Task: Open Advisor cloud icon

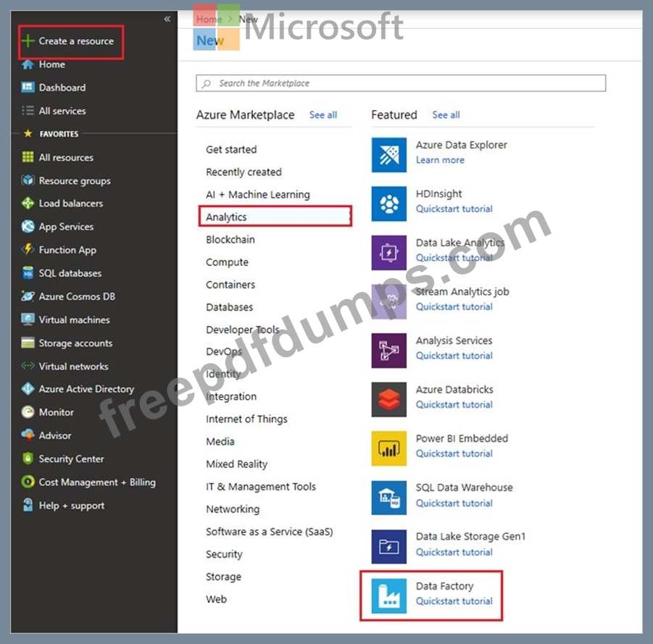Action: [28, 435]
